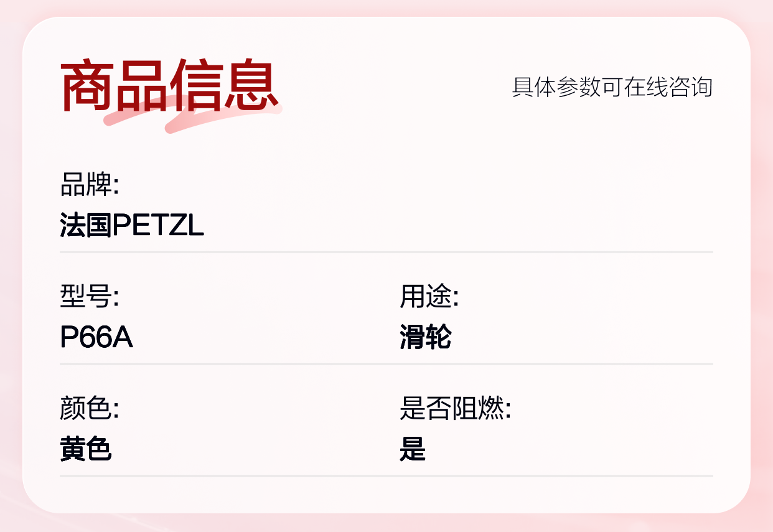Select the 法国 text in the brand value
Image resolution: width=773 pixels, height=532 pixels.
click(85, 225)
